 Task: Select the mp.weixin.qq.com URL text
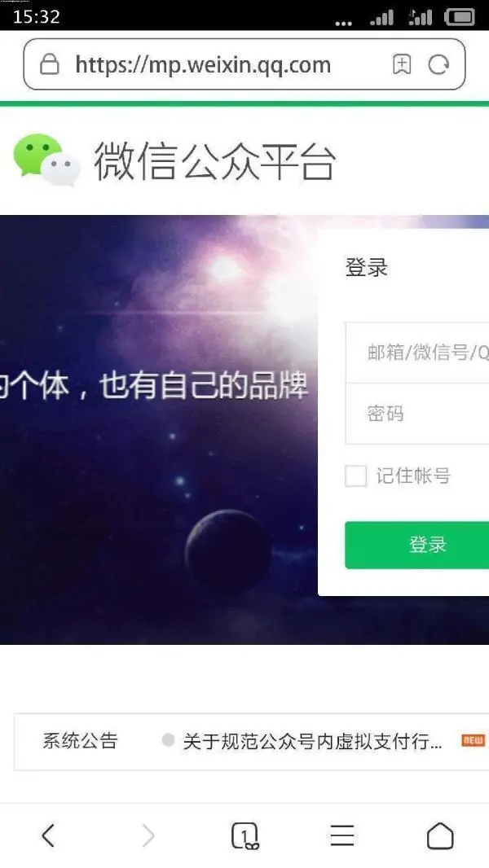203,65
